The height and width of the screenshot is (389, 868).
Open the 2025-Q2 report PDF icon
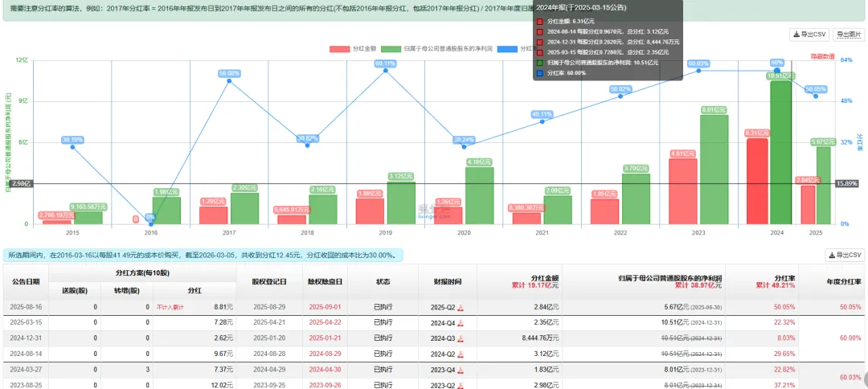[x=460, y=308]
